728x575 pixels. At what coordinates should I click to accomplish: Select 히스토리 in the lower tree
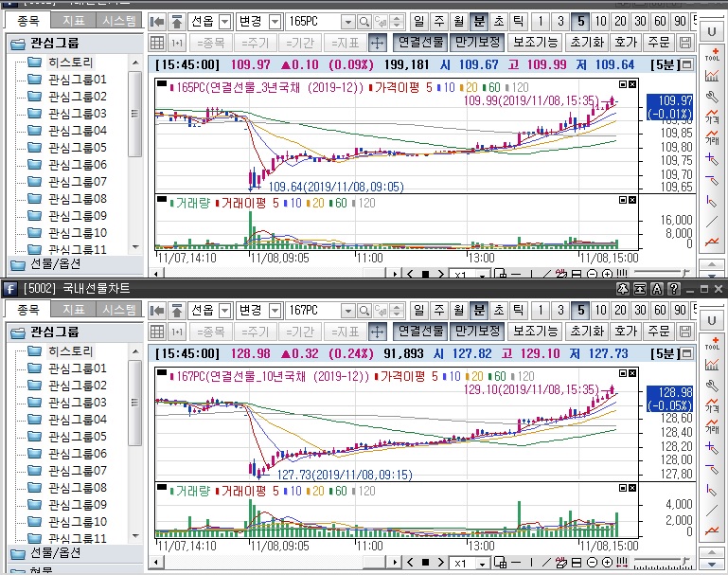(71, 351)
